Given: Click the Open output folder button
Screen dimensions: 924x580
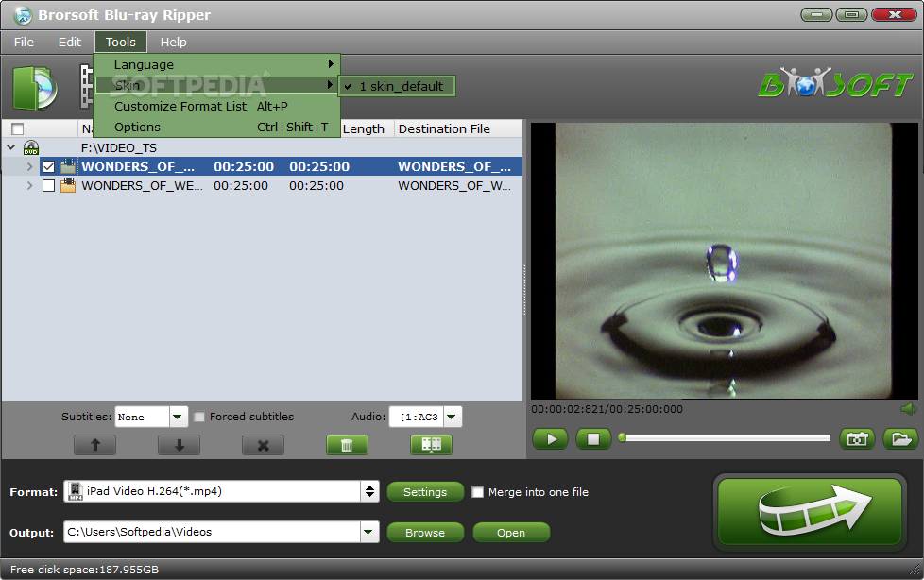Looking at the screenshot, I should click(511, 533).
